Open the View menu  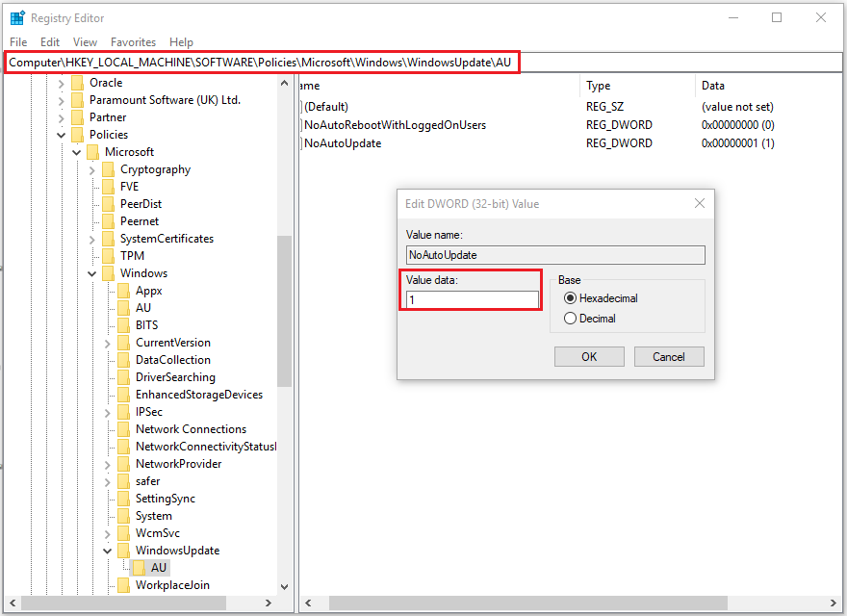coord(85,42)
